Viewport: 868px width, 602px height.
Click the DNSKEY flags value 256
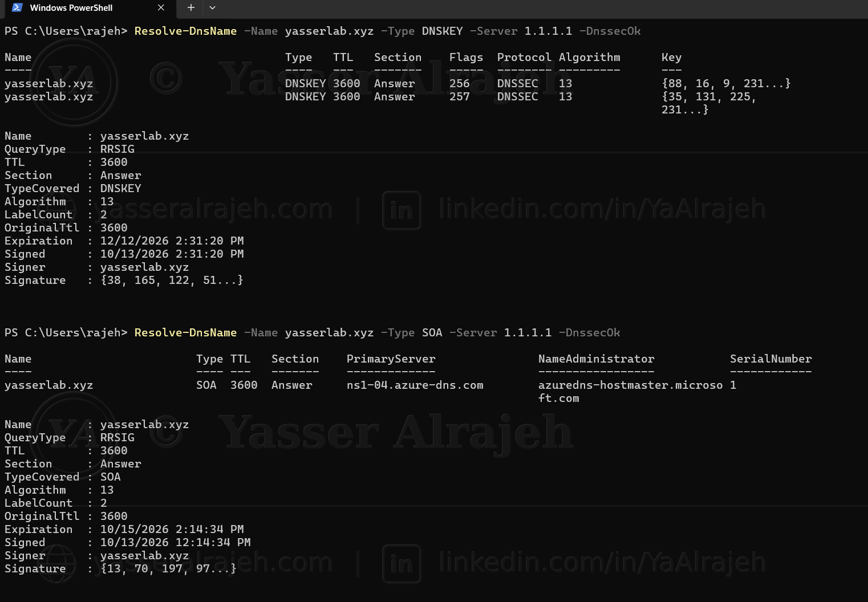click(459, 83)
